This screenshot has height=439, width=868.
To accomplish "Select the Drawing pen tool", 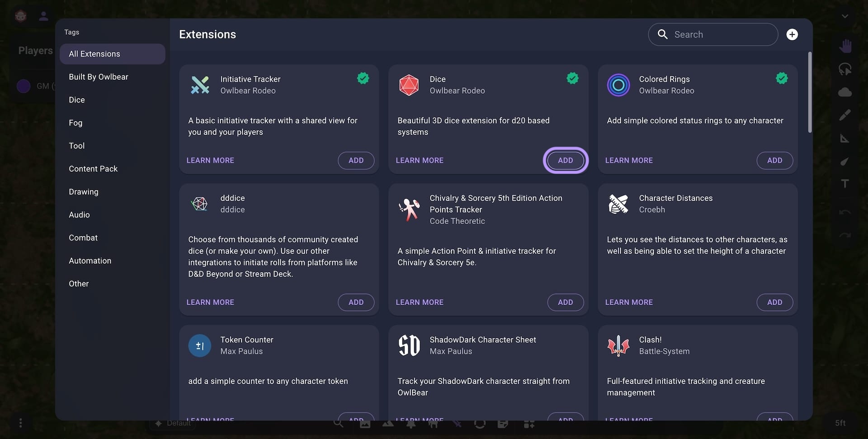I will [x=845, y=115].
